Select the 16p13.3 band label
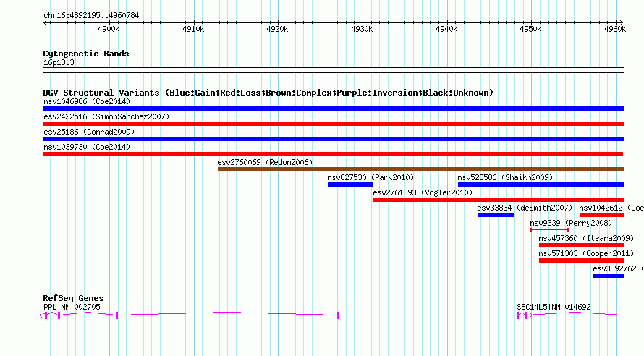 59,62
